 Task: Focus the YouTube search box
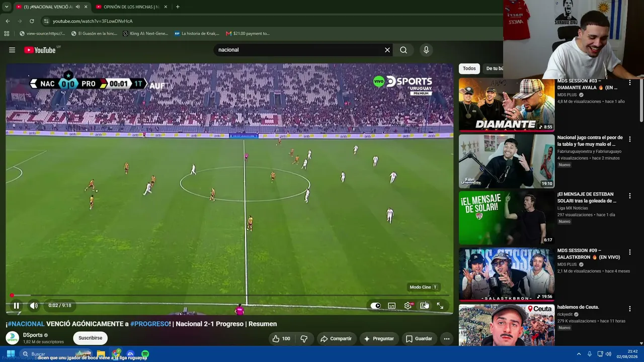[298, 50]
